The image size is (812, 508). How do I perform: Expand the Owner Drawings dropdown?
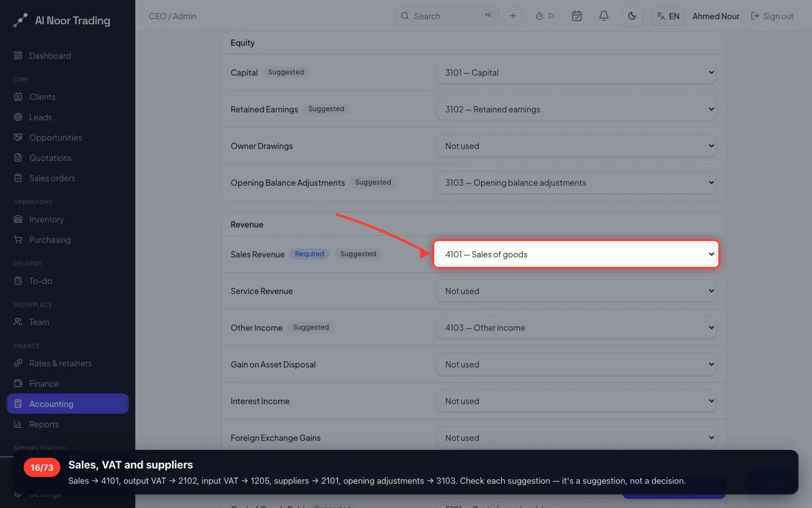click(x=576, y=146)
